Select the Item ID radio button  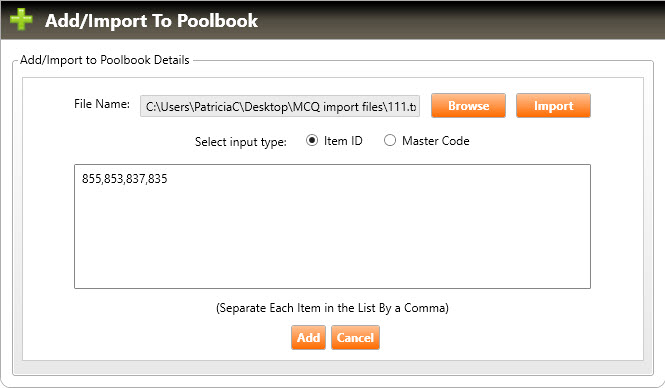click(x=312, y=140)
